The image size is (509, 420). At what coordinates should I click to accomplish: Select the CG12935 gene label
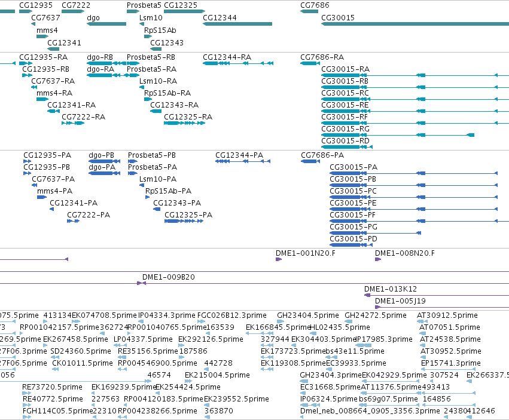click(x=36, y=5)
